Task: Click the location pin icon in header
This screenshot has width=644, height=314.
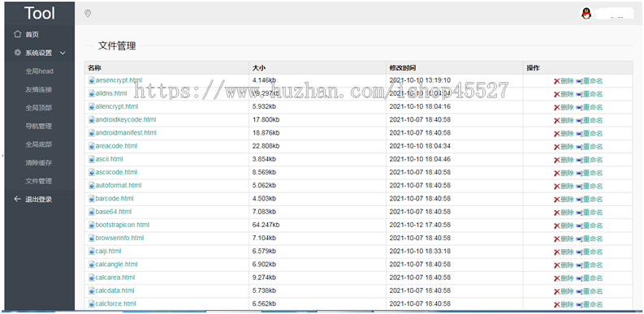Action: click(88, 14)
